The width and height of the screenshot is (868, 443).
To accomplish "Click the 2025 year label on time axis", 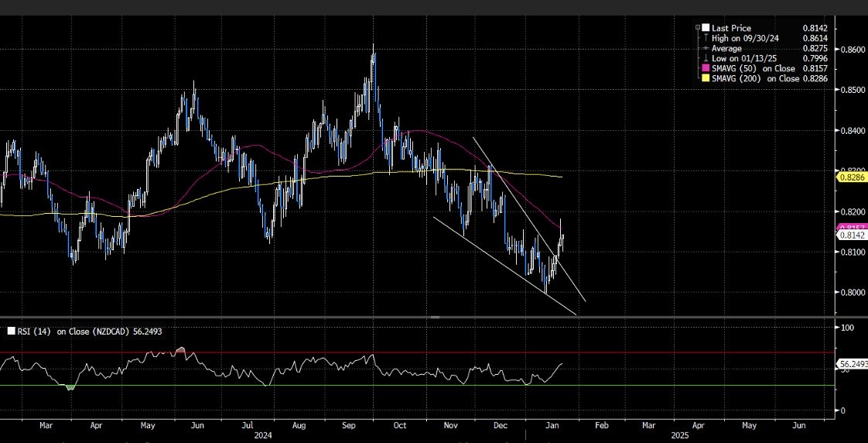I will (680, 436).
